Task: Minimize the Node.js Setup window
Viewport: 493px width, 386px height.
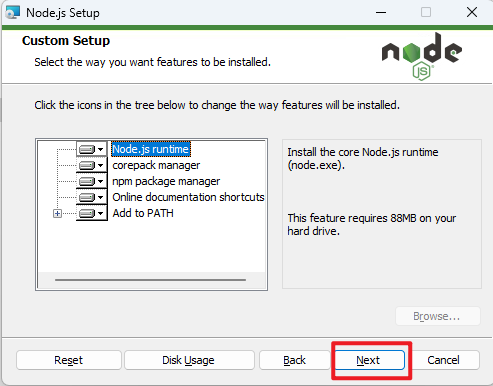Action: 381,13
